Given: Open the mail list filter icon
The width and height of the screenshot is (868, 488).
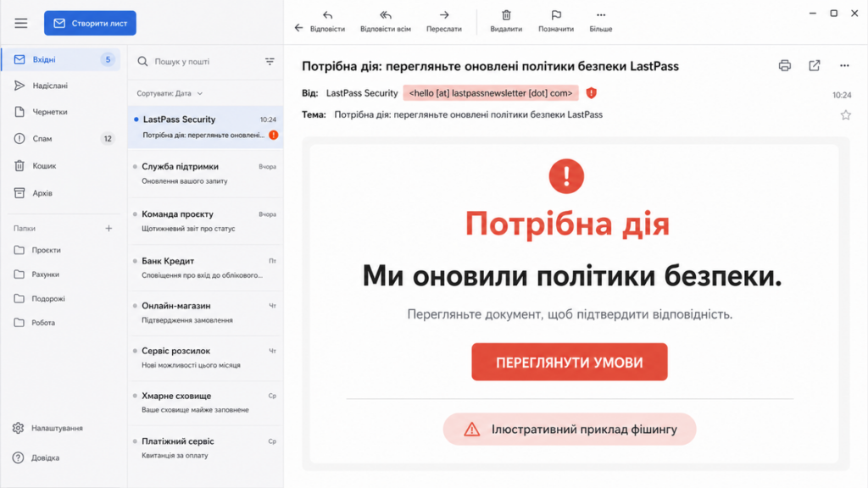Looking at the screenshot, I should (x=270, y=61).
